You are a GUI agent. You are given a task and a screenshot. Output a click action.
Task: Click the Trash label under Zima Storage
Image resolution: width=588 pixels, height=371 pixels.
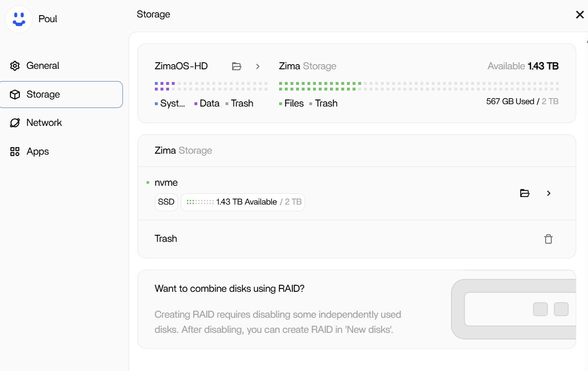point(166,239)
